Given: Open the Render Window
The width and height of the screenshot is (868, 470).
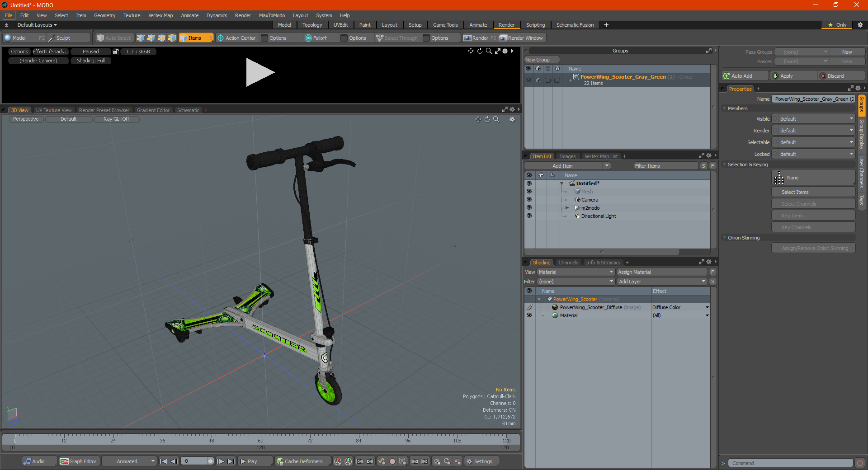Looking at the screenshot, I should [x=521, y=38].
